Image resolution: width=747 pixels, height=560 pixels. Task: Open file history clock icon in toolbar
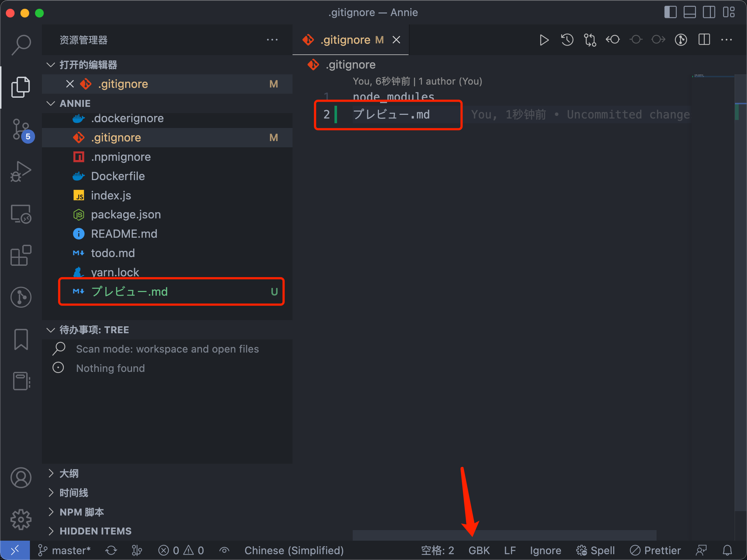[567, 40]
